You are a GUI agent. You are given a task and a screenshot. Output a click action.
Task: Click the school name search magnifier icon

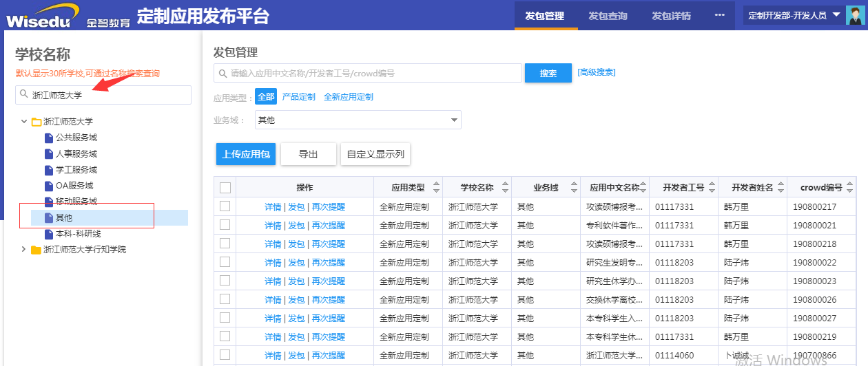(24, 95)
